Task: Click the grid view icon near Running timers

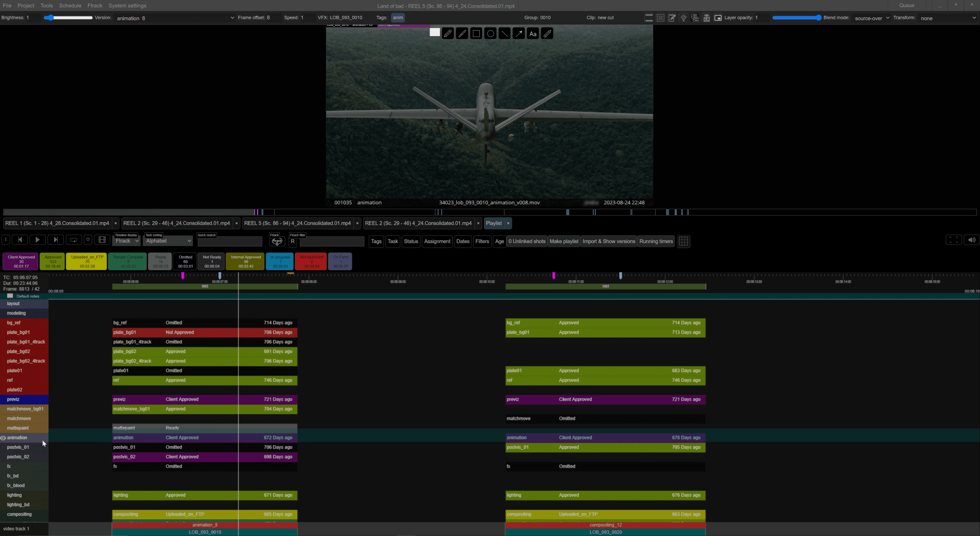Action: coord(683,241)
